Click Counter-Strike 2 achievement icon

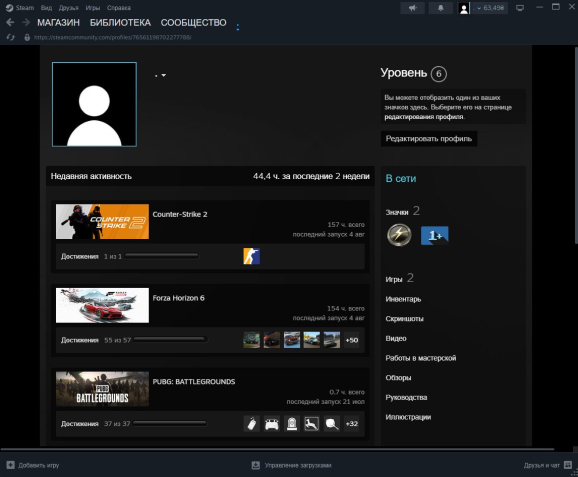(x=251, y=256)
